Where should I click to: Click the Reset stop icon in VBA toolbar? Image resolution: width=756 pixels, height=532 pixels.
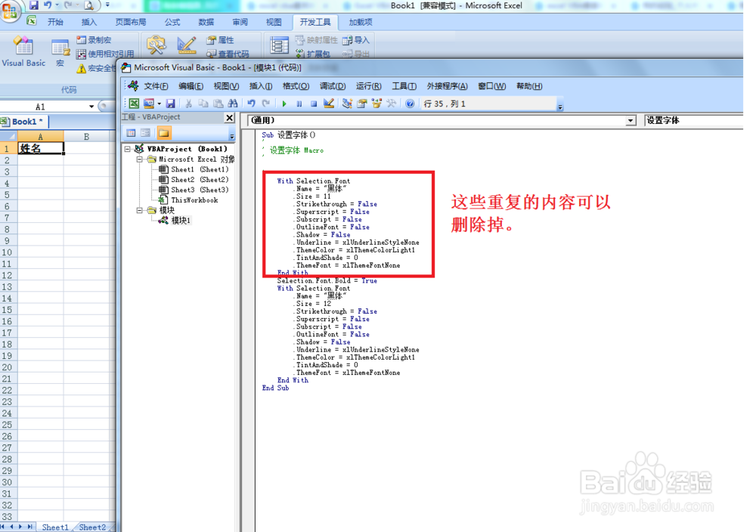coord(314,104)
